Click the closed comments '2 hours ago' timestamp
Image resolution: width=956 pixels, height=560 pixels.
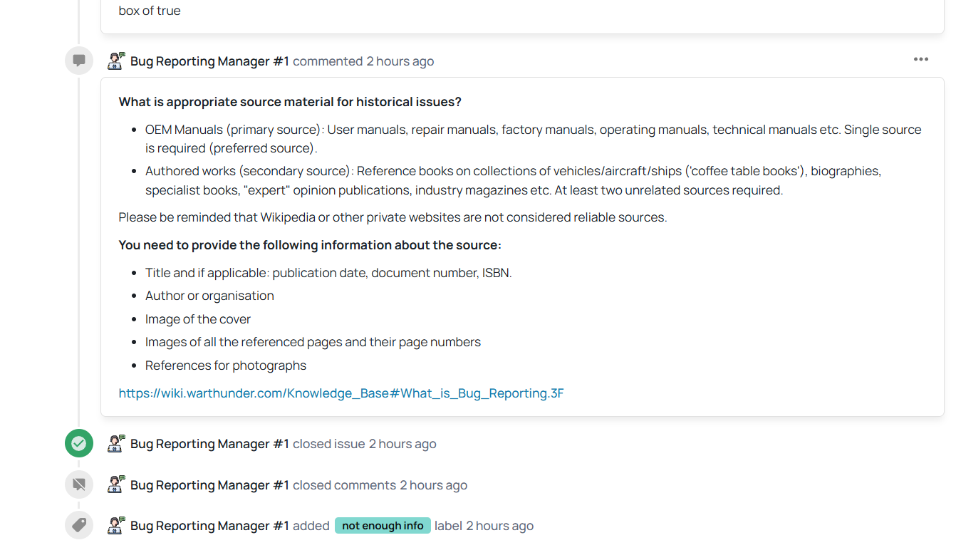(x=433, y=485)
